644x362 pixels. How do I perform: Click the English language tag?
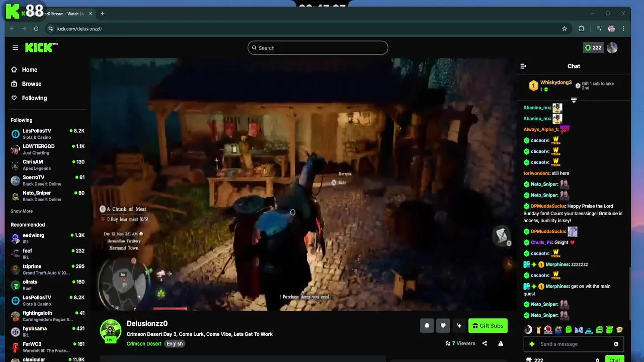point(175,344)
